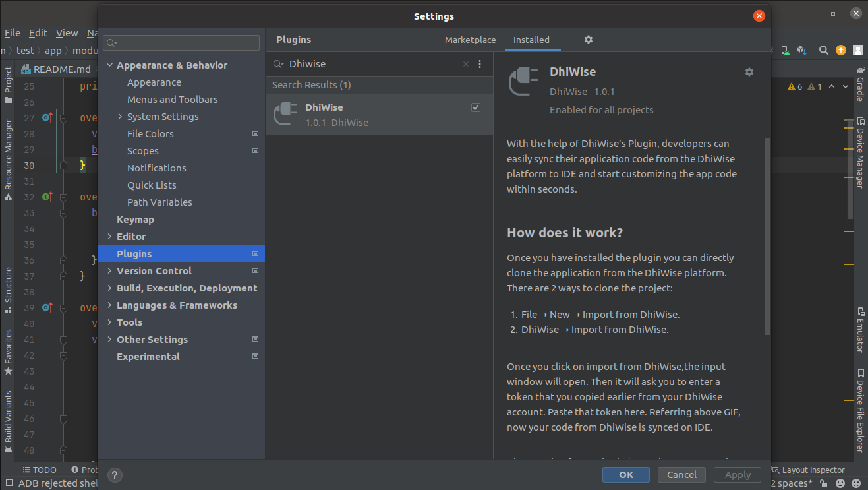This screenshot has width=868, height=490.
Task: Clear the plugin search text with X icon
Action: click(466, 64)
